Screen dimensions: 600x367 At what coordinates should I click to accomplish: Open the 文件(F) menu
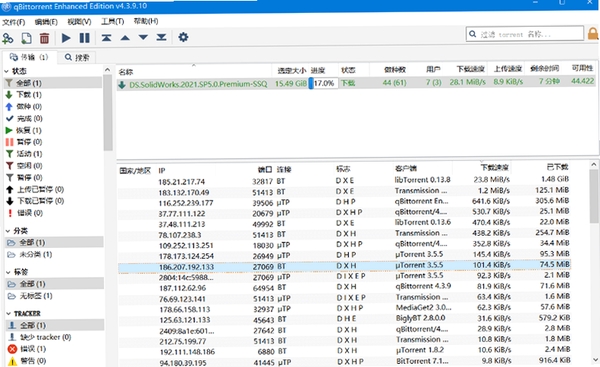pyautogui.click(x=14, y=22)
